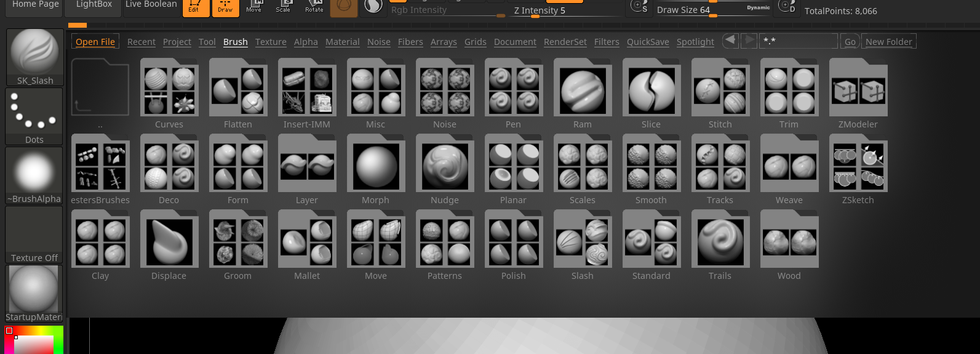Open the Morph brush folder

click(x=376, y=164)
